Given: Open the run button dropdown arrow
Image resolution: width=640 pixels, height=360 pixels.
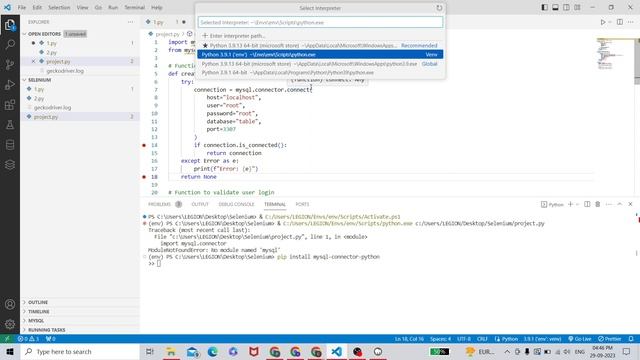Looking at the screenshot, I should [610, 22].
